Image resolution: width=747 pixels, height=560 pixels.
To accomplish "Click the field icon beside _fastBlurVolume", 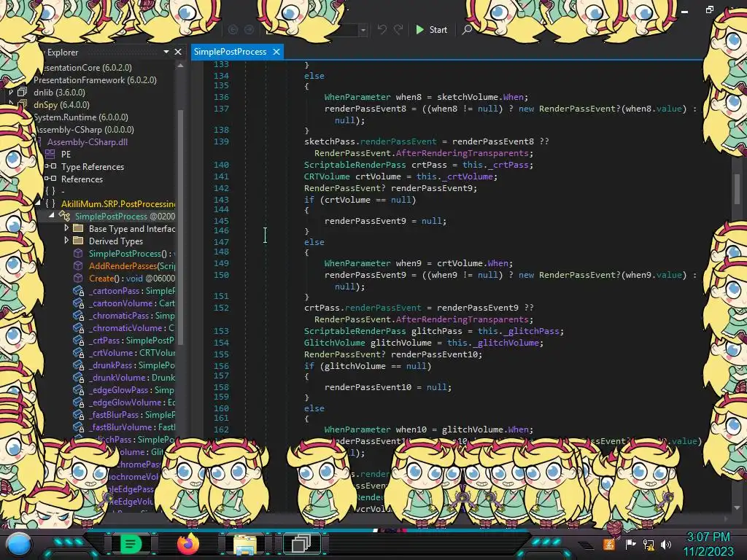I will click(79, 427).
